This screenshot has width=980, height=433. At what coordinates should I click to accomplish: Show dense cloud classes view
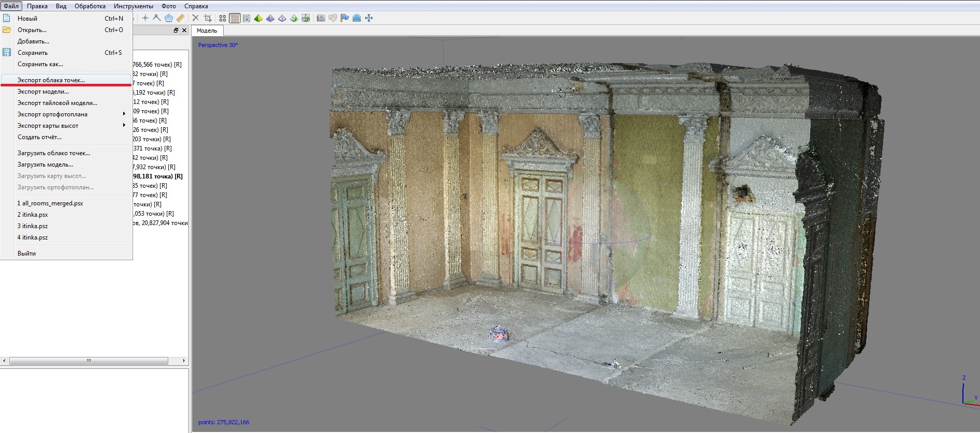click(x=246, y=18)
